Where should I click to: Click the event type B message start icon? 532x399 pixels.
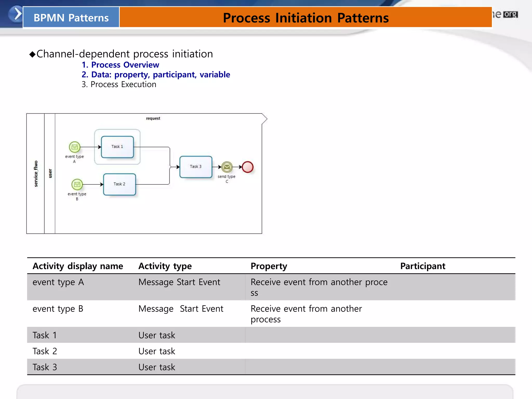click(x=77, y=184)
